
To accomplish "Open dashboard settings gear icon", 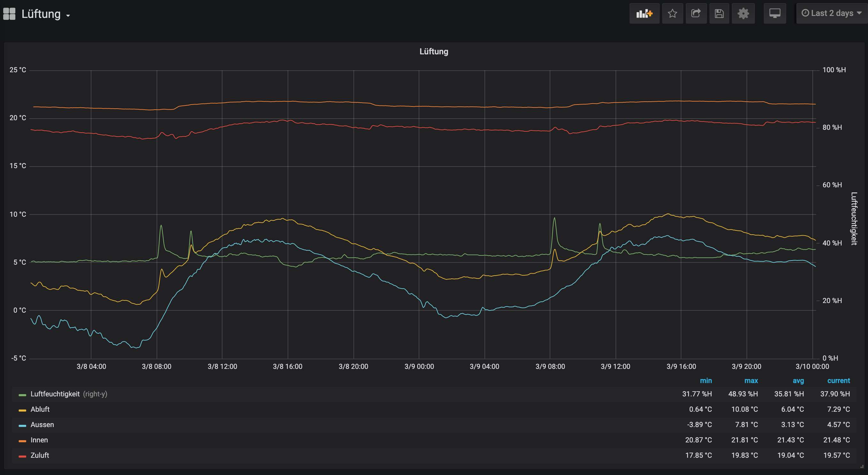I will (x=743, y=13).
